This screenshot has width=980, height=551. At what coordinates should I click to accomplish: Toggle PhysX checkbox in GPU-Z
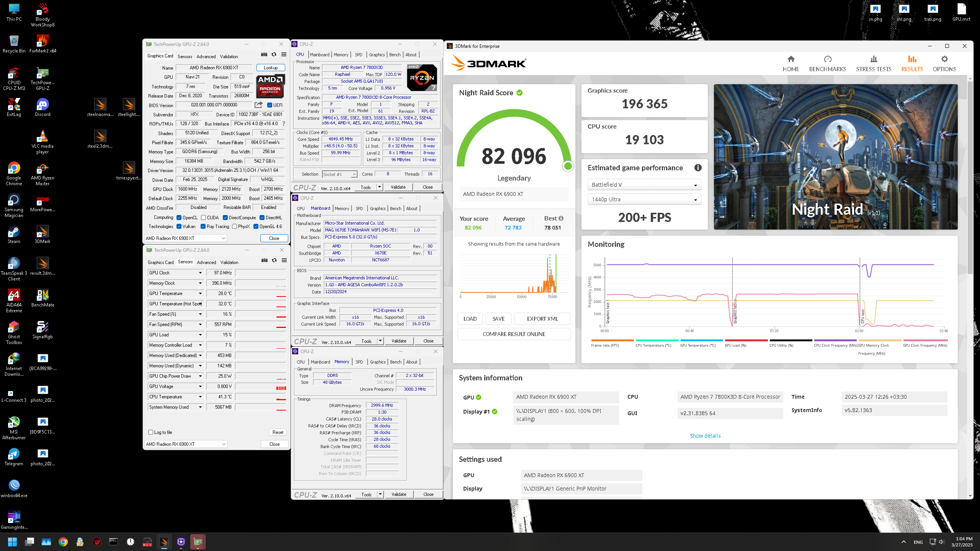234,226
